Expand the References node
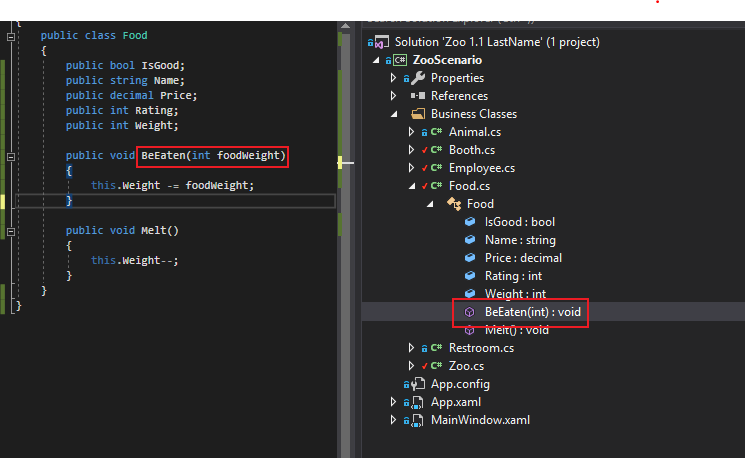 coord(394,96)
